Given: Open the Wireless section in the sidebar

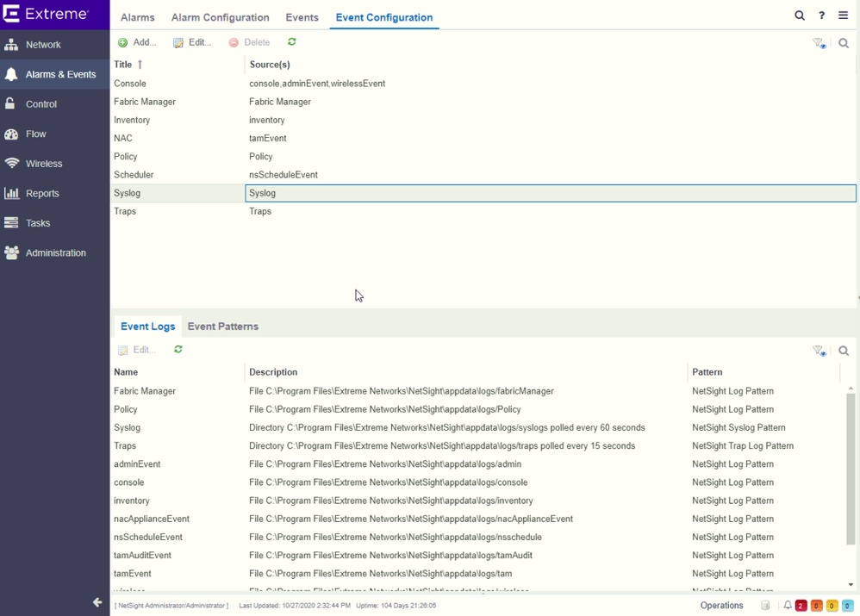Looking at the screenshot, I should 55,164.
